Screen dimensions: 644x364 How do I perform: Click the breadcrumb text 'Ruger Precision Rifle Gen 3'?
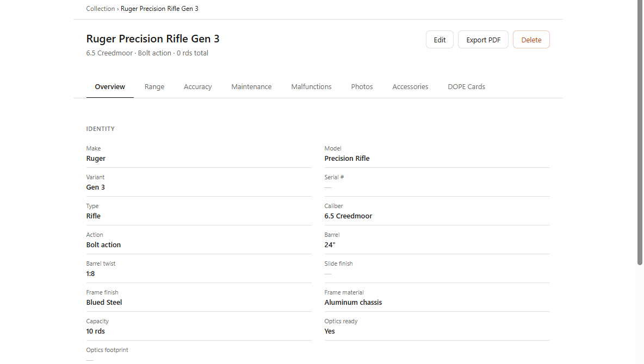pos(159,9)
